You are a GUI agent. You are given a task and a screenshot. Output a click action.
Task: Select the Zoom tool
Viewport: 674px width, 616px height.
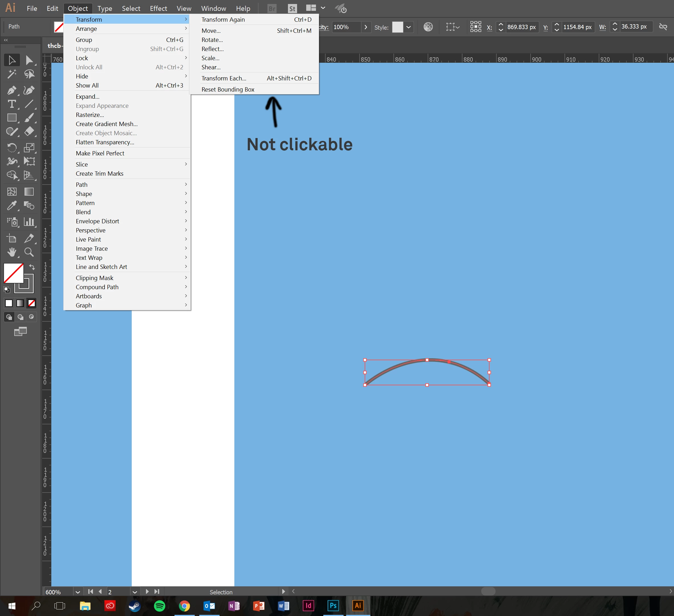click(29, 252)
